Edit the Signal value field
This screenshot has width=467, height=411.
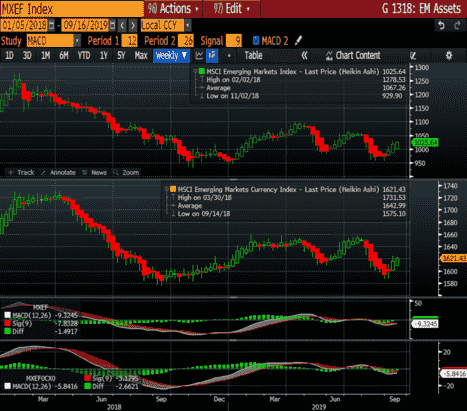click(234, 41)
